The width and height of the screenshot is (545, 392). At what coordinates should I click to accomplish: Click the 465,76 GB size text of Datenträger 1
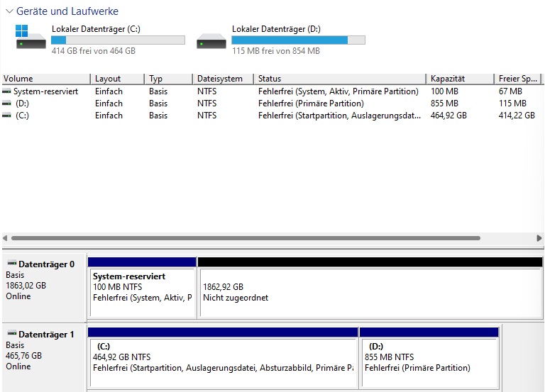coord(24,356)
